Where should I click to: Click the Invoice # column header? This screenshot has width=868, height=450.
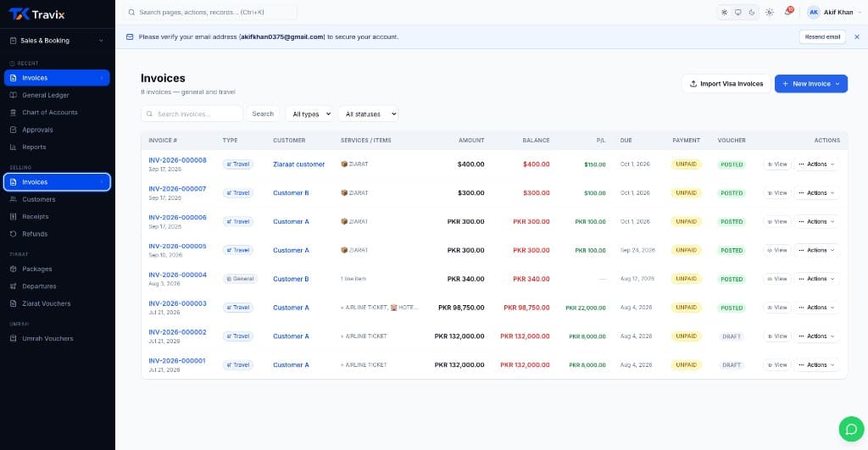(x=163, y=141)
